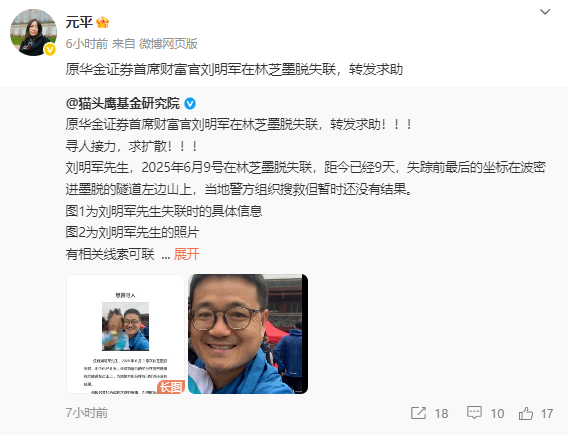
Task: Click the 7小时前 original post timestamp
Action: (x=87, y=413)
